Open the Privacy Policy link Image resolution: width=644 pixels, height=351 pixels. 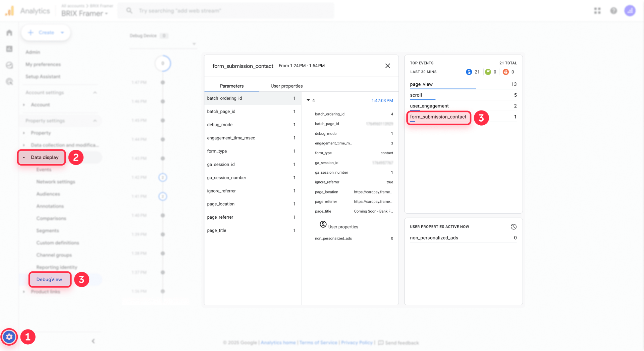pos(357,343)
